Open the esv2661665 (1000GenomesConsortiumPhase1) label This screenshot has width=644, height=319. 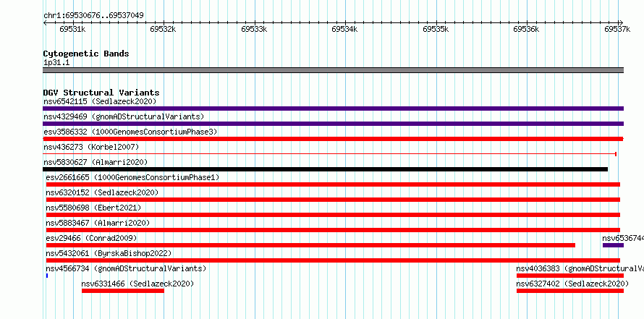(132, 177)
